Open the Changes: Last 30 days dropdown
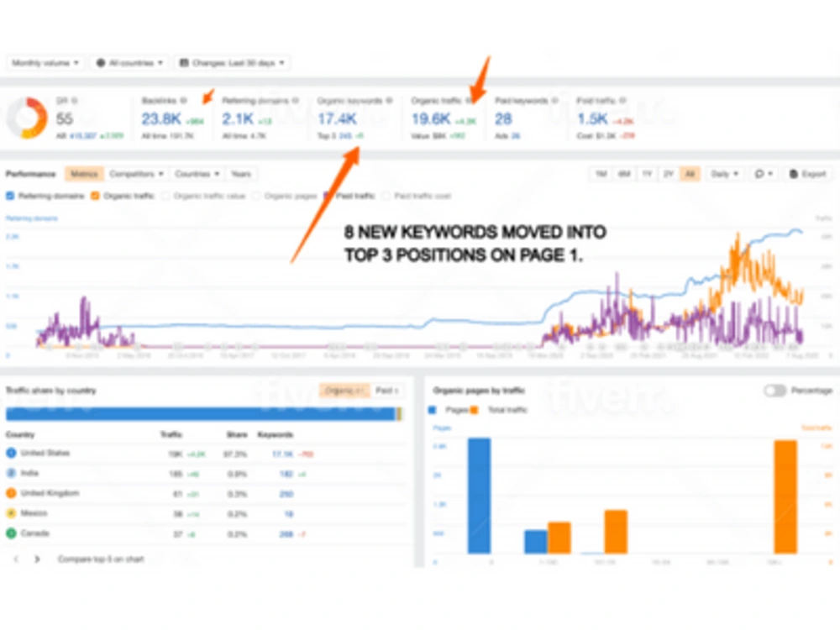840x630 pixels. tap(232, 63)
